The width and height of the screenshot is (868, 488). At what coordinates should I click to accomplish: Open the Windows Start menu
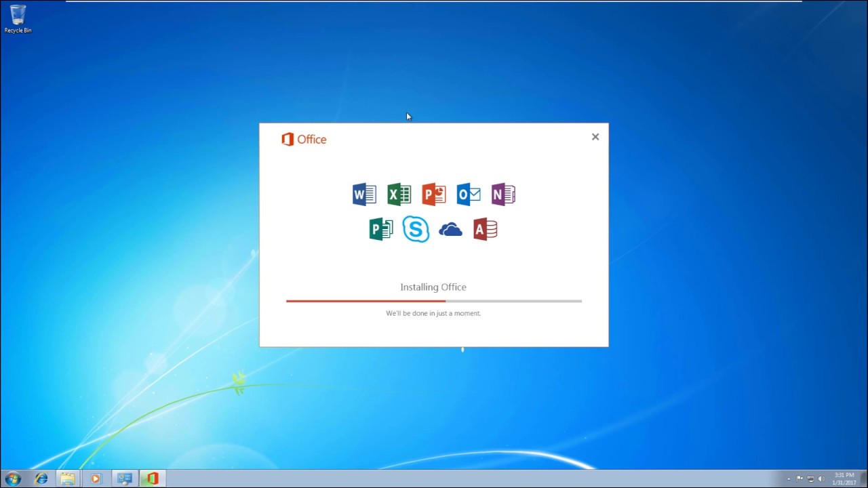point(13,479)
